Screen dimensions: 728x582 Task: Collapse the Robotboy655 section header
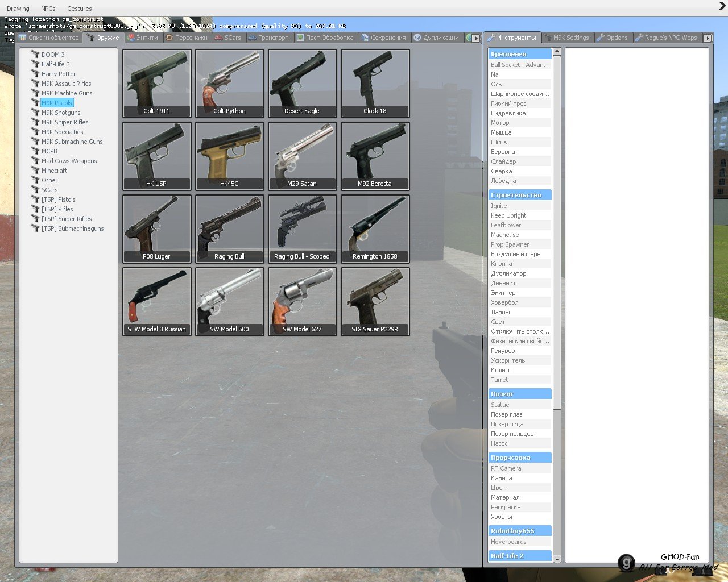point(520,531)
